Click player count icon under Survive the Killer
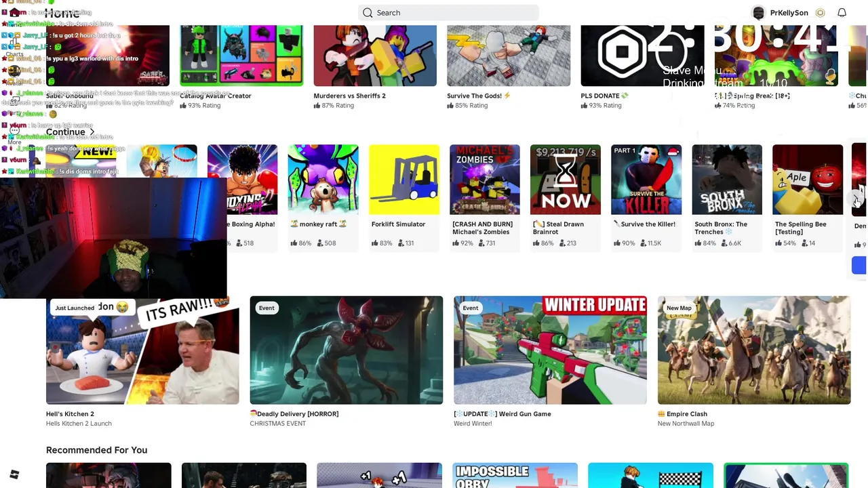The width and height of the screenshot is (868, 488). (643, 243)
